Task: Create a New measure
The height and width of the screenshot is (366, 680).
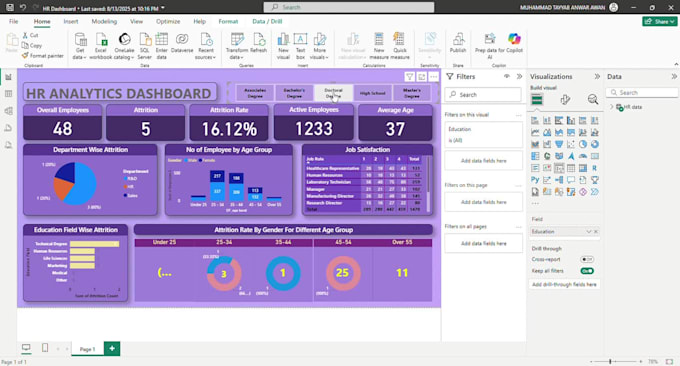Action: tap(379, 46)
